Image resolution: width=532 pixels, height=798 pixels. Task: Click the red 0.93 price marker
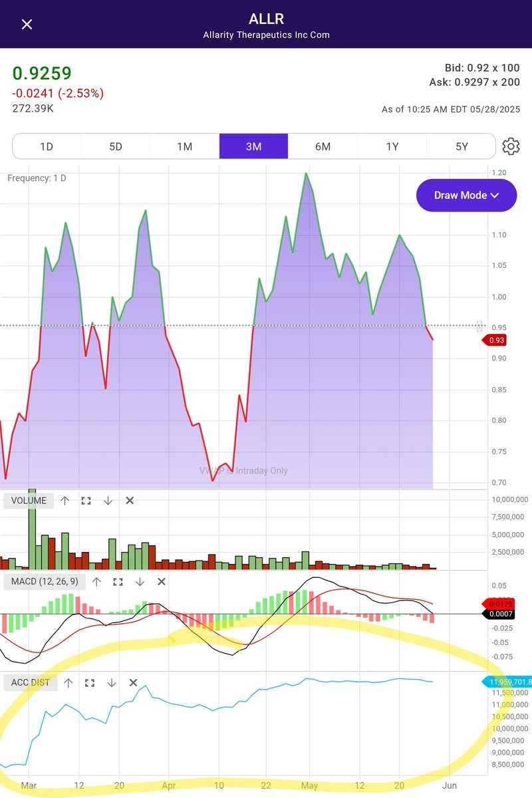[495, 340]
